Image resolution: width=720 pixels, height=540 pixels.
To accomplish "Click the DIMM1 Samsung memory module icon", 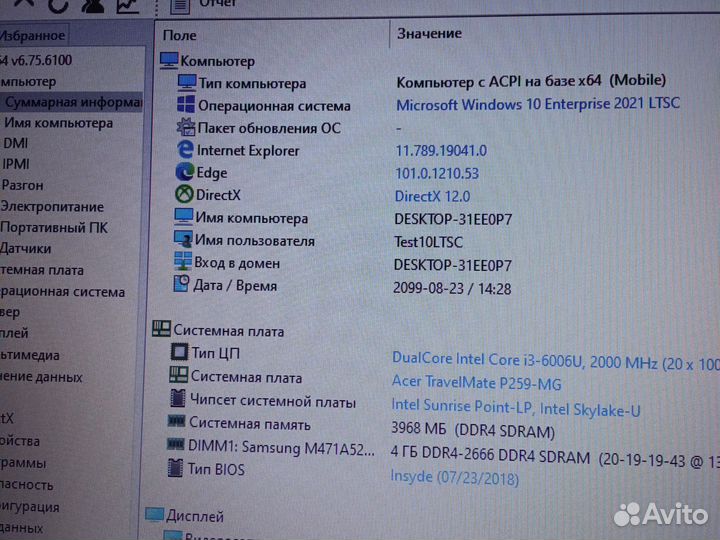I will [175, 444].
